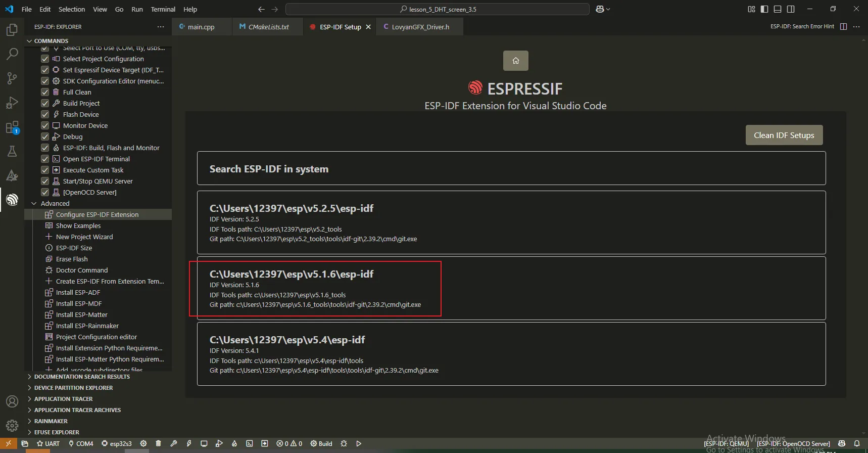Click Clean IDF Setups button
Viewport: 868px width, 453px height.
pyautogui.click(x=784, y=135)
